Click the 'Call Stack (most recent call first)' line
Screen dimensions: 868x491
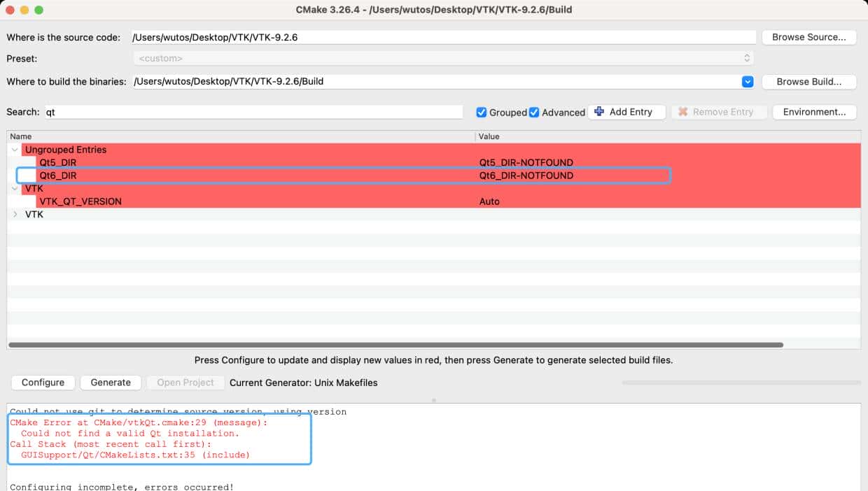(111, 444)
